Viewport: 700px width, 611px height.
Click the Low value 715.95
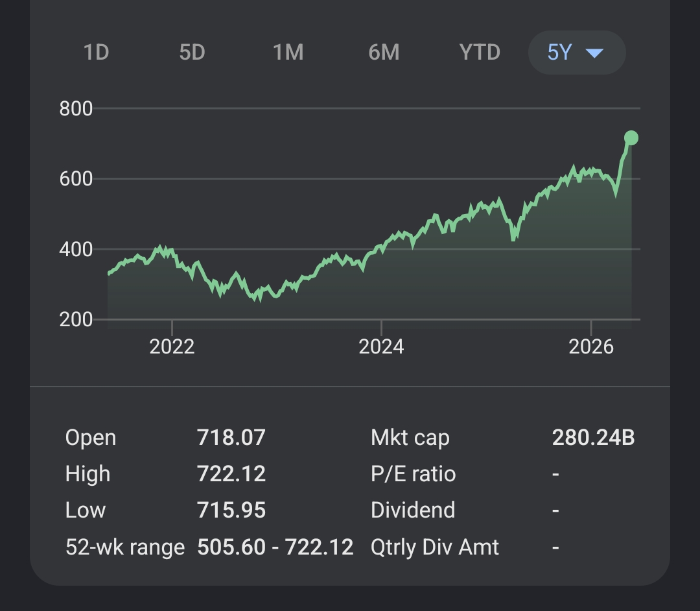coord(231,510)
